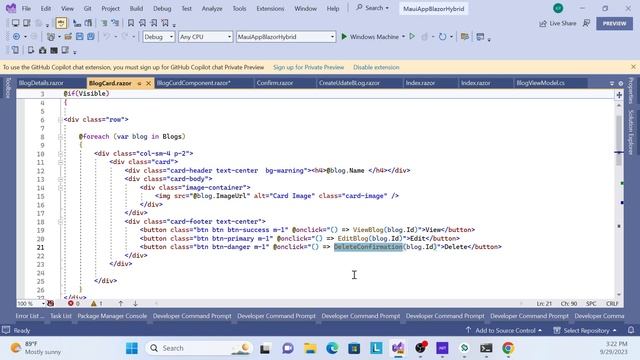Click the highlighted toolbar toggle icon
The width and height of the screenshot is (640, 360).
pyautogui.click(x=61, y=23)
